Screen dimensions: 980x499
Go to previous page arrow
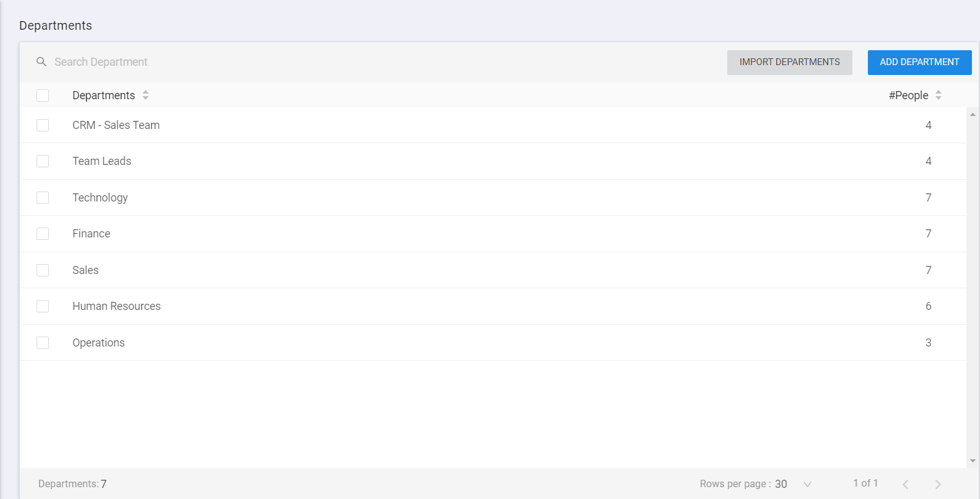pos(906,484)
